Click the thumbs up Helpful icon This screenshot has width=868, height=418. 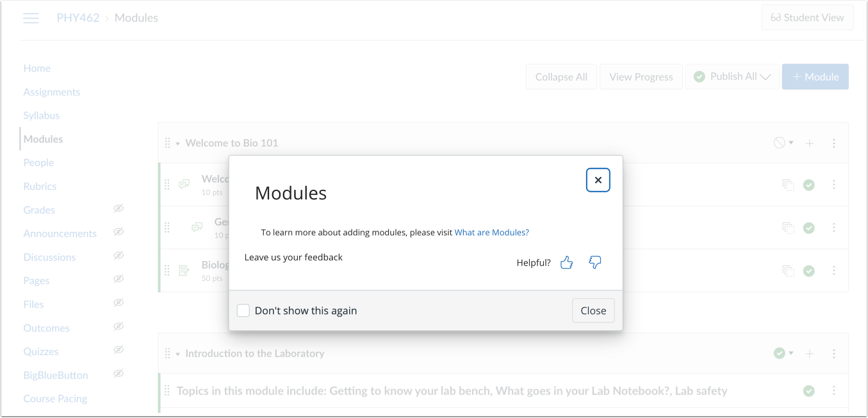pos(566,262)
